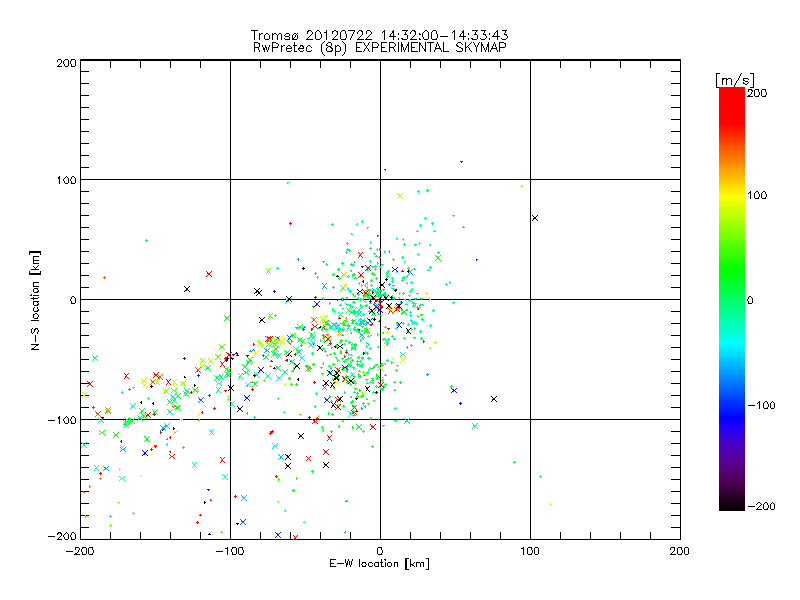Click the colorbar '200' top label
This screenshot has height=600, width=800.
[757, 93]
